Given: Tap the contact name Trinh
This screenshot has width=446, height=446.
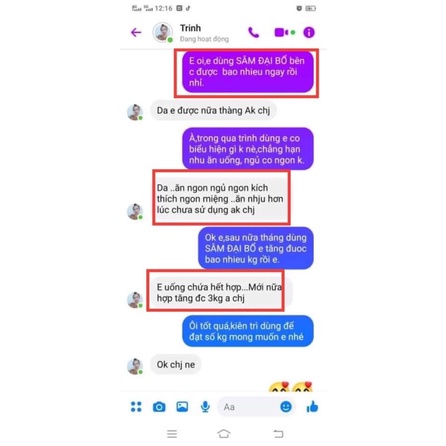Looking at the screenshot, I should [190, 28].
